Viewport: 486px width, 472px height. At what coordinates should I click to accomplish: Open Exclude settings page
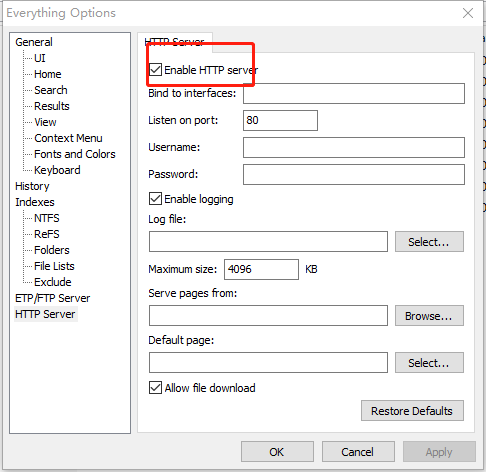click(x=53, y=282)
